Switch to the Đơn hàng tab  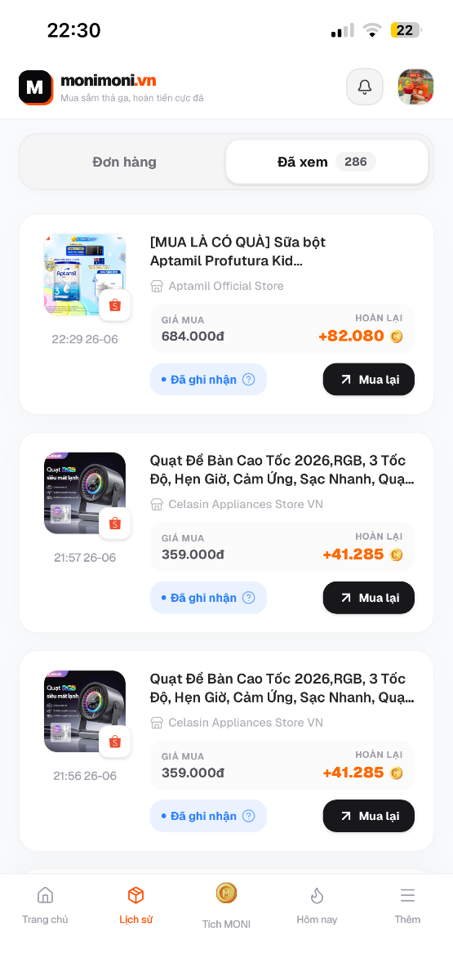pos(124,162)
